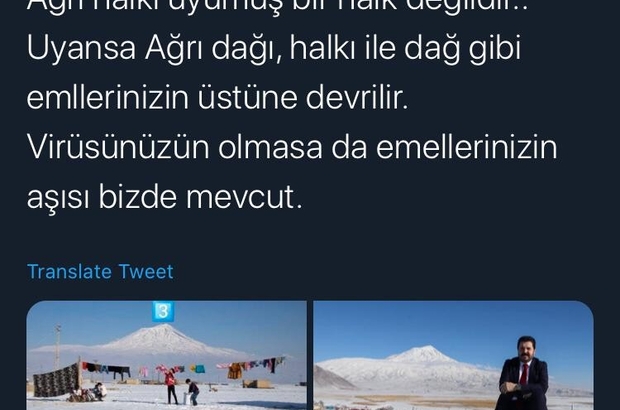Click the man in the dark suit

pyautogui.click(x=522, y=374)
